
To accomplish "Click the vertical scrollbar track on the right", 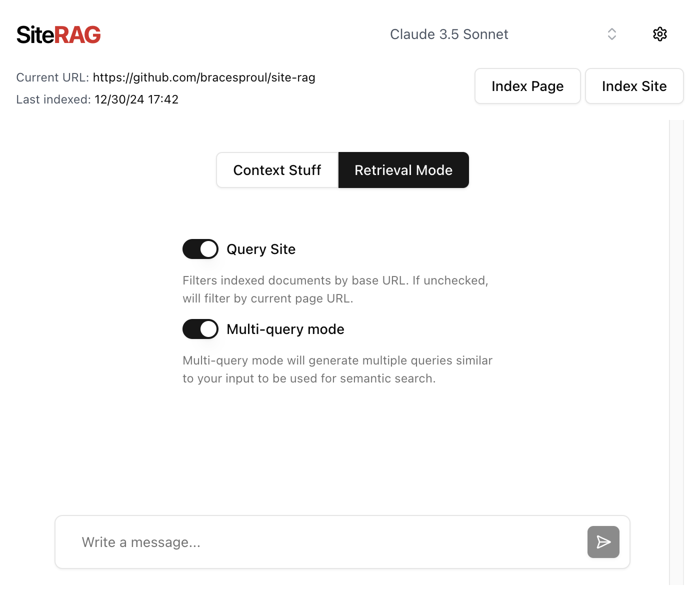I will click(x=676, y=352).
